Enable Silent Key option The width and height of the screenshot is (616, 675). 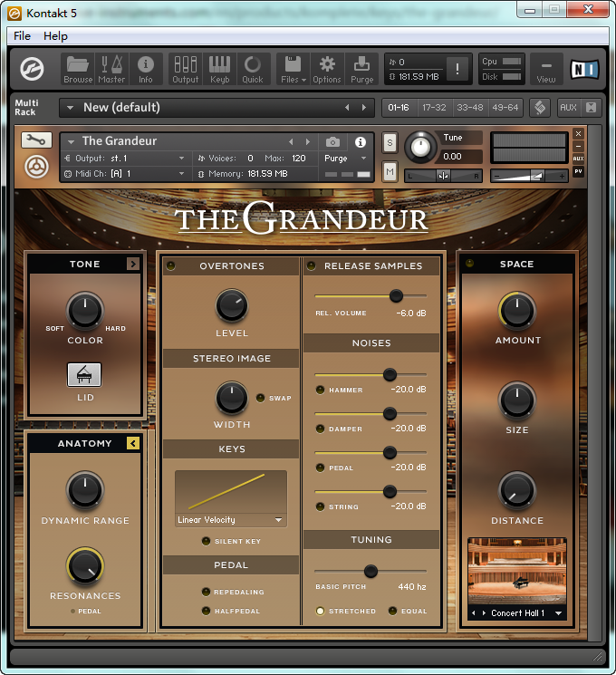(206, 541)
